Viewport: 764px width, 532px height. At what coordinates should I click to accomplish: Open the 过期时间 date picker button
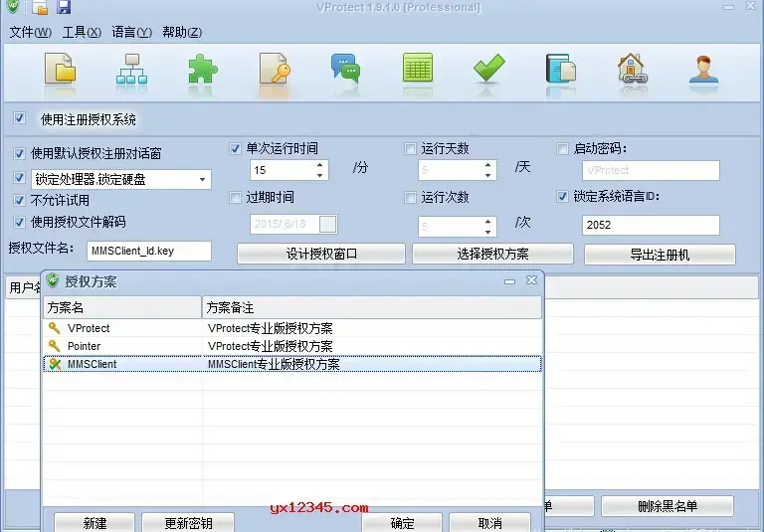click(327, 224)
